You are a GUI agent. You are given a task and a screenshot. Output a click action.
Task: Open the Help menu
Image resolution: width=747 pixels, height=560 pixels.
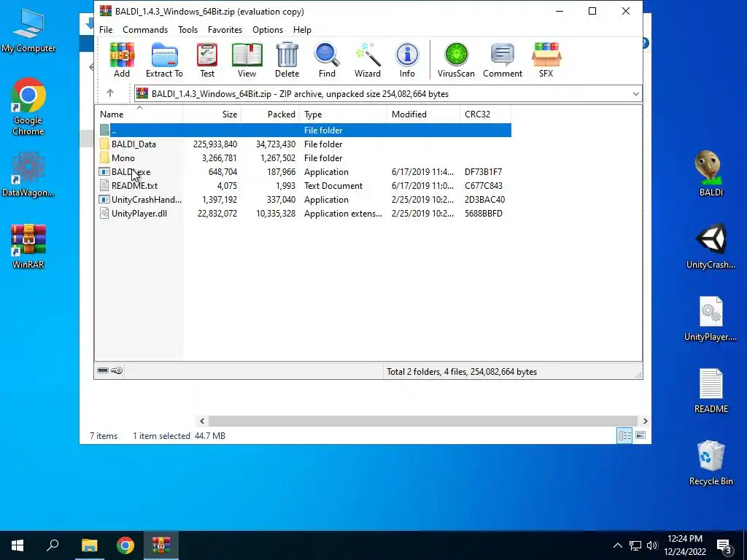302,29
